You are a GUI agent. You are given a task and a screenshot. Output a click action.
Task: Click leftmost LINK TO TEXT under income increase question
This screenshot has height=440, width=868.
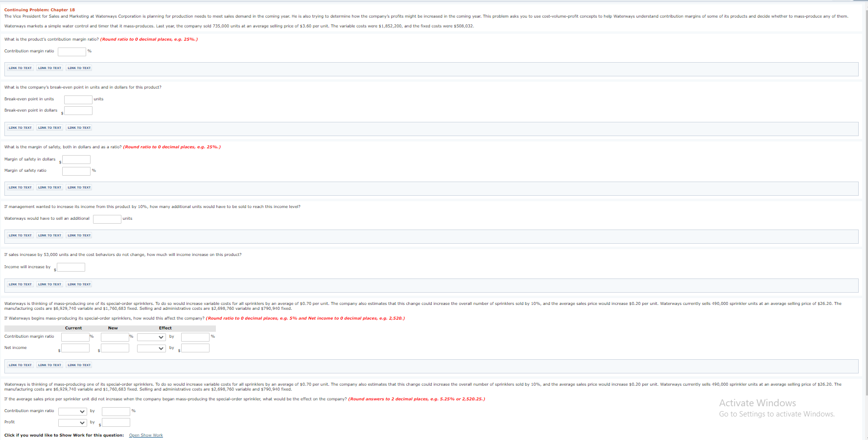tap(20, 284)
